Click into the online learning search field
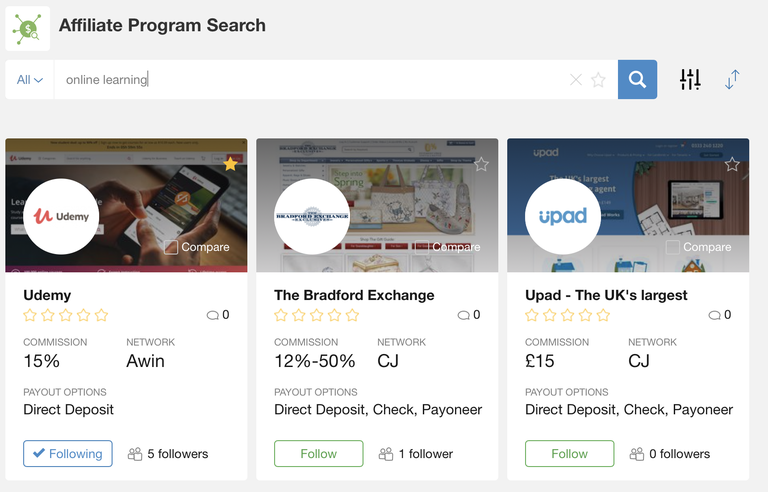The width and height of the screenshot is (768, 492). [300, 80]
